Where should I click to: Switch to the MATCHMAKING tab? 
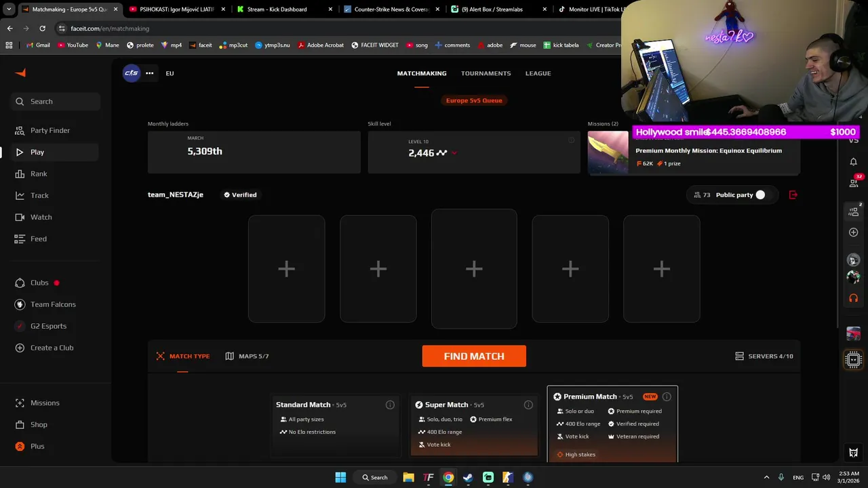[422, 73]
